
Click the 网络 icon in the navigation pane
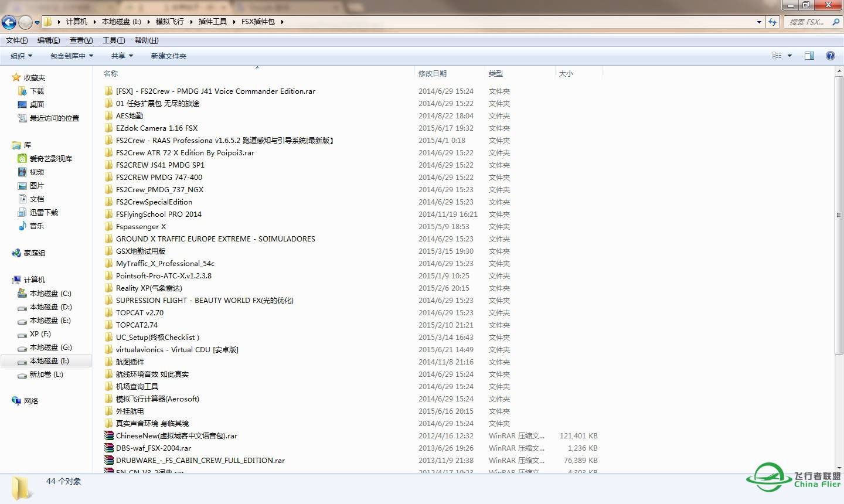pyautogui.click(x=16, y=401)
